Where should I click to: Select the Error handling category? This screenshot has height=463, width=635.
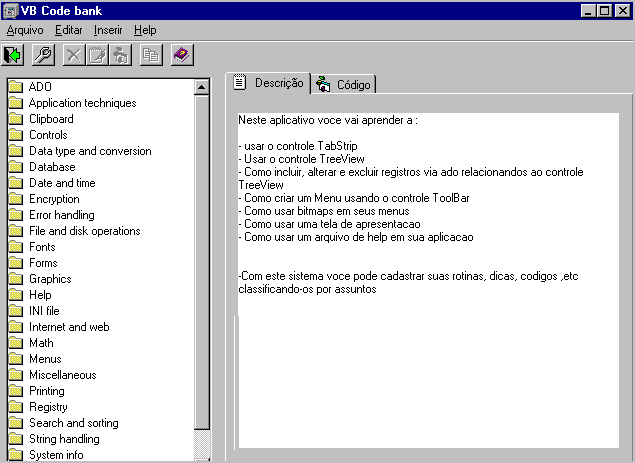click(62, 215)
